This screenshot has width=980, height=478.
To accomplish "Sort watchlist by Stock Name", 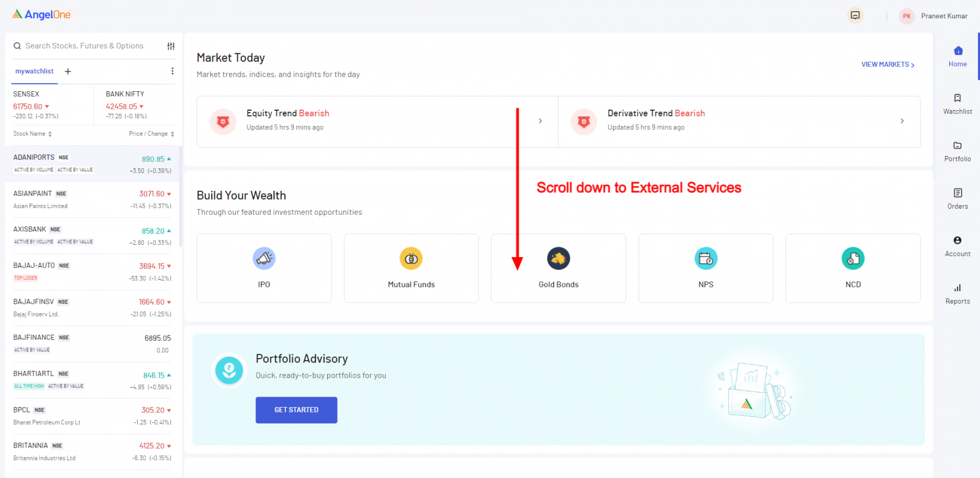I will [32, 134].
